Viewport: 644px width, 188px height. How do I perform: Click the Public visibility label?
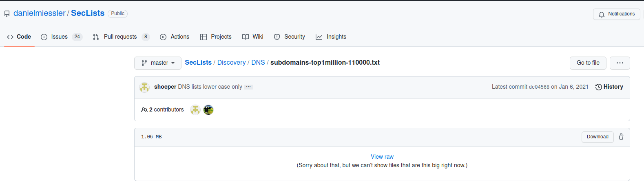[x=118, y=13]
